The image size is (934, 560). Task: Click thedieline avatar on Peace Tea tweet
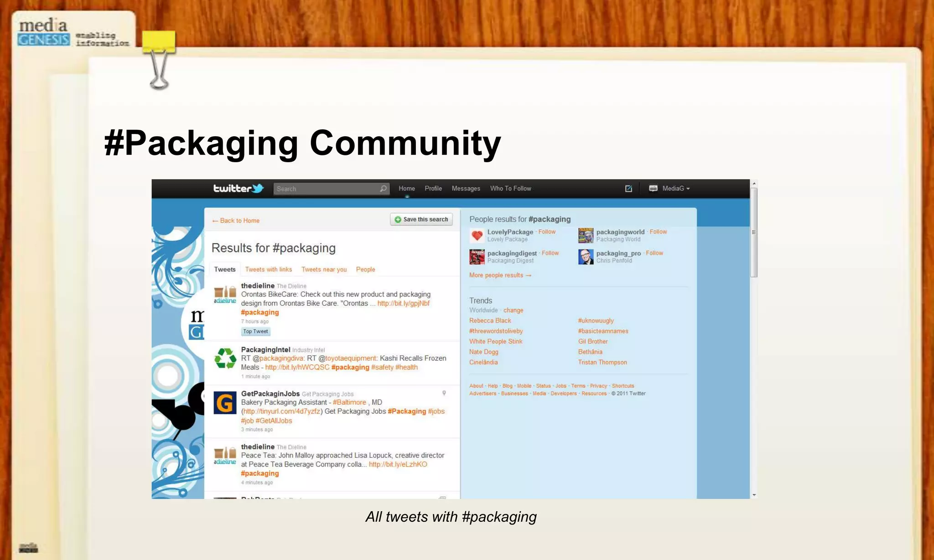[x=225, y=456]
